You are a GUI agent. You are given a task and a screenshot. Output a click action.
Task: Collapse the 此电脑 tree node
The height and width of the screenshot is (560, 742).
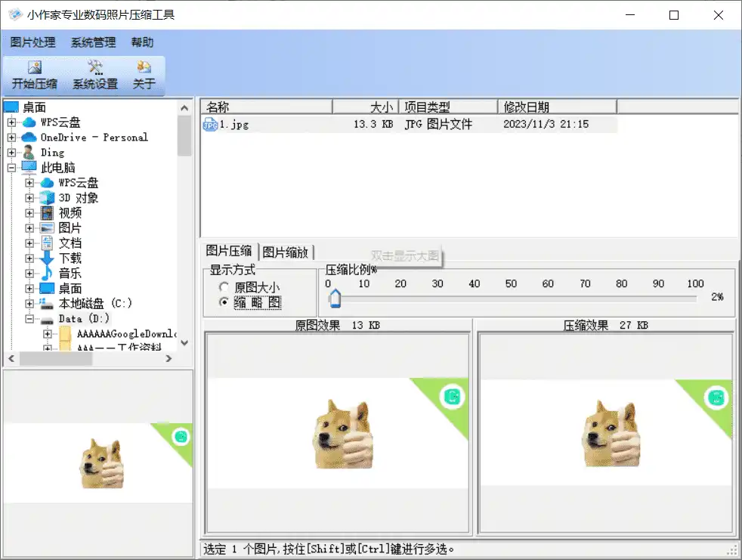[x=12, y=168]
